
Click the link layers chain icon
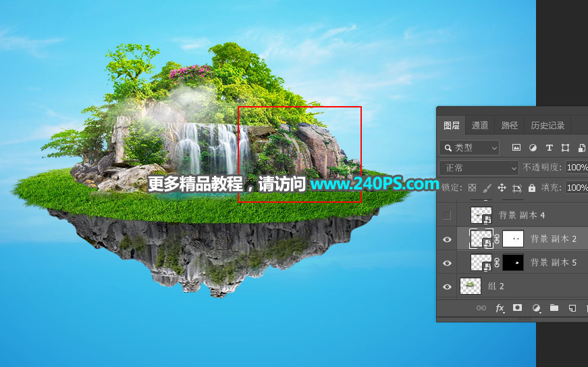click(481, 308)
